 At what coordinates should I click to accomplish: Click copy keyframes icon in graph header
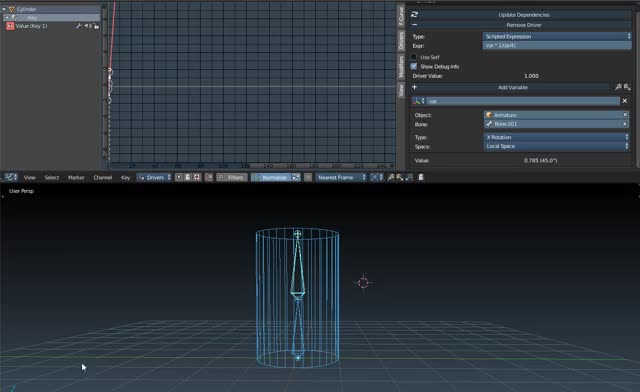[x=391, y=177]
